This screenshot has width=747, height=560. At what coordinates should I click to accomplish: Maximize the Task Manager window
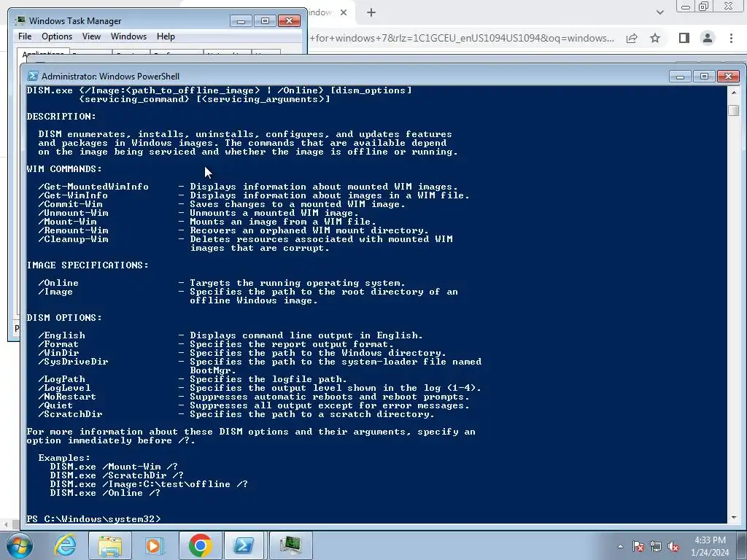click(x=265, y=21)
